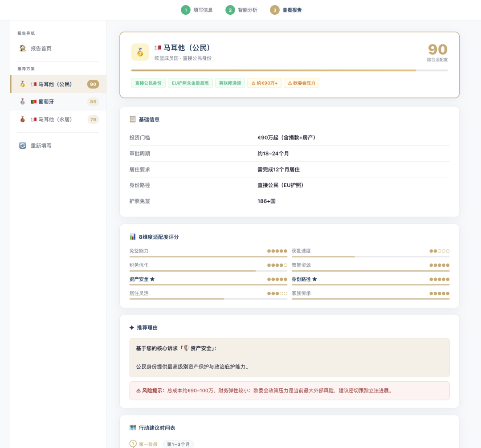
Task: Click 重新填写 to restart the form
Action: point(58,145)
